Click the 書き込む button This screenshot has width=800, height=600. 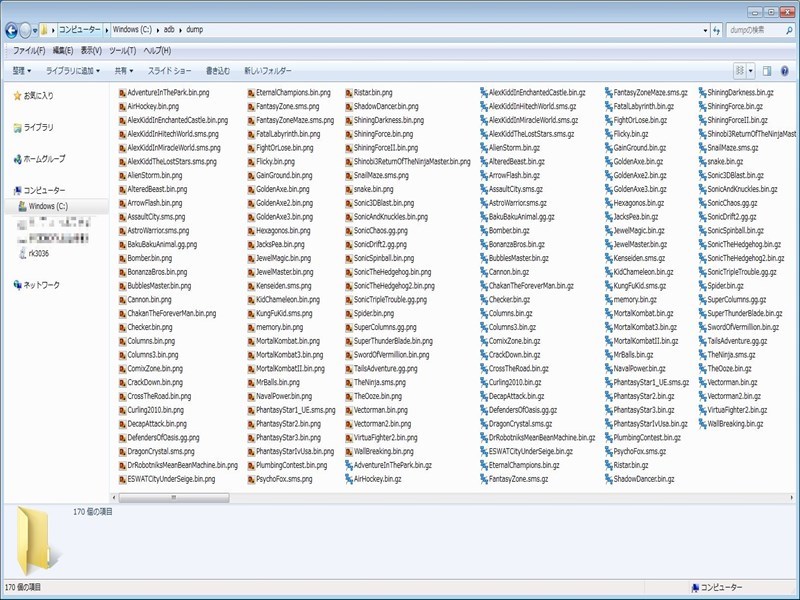pos(218,71)
